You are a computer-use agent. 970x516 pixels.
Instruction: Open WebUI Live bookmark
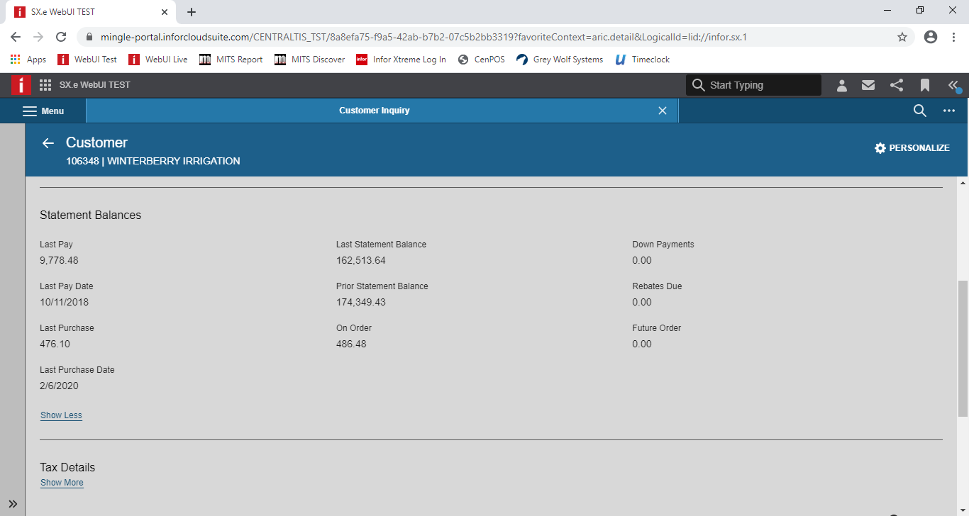(x=158, y=59)
